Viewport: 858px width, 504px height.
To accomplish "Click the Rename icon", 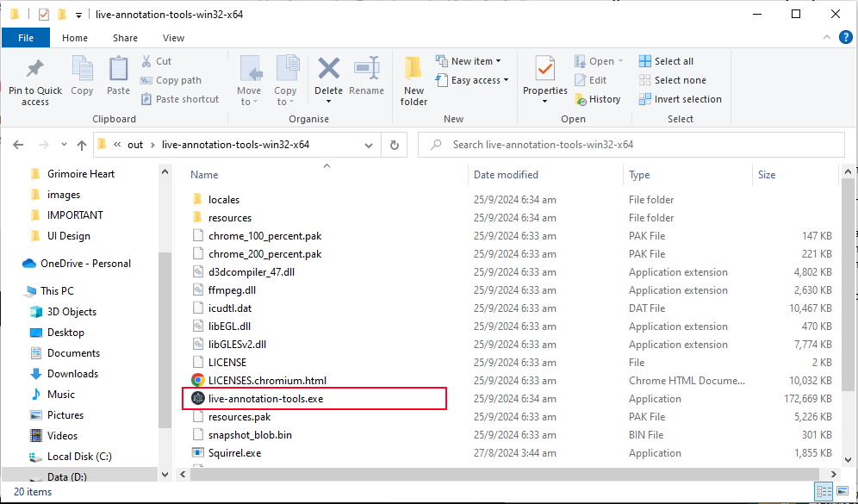I will (x=367, y=70).
